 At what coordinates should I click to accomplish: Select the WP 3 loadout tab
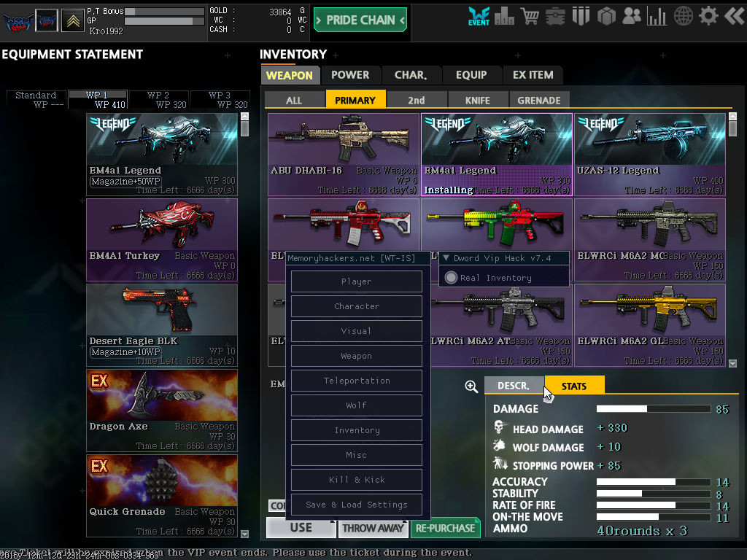click(x=220, y=99)
